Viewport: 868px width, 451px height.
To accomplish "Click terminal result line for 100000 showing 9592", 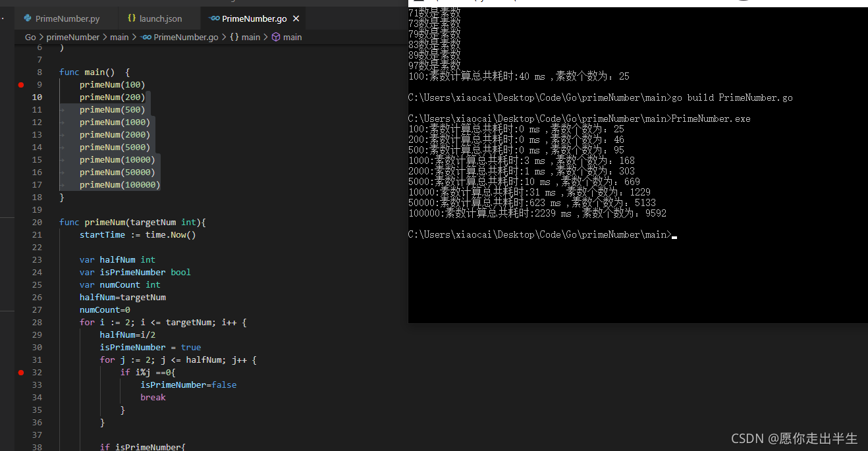I will click(537, 213).
